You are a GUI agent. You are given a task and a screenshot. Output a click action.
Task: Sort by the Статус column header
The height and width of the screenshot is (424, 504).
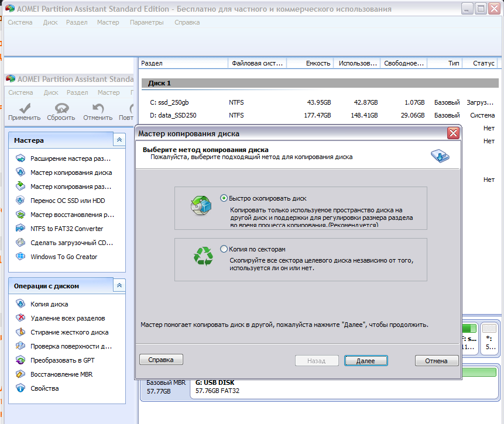(480, 63)
